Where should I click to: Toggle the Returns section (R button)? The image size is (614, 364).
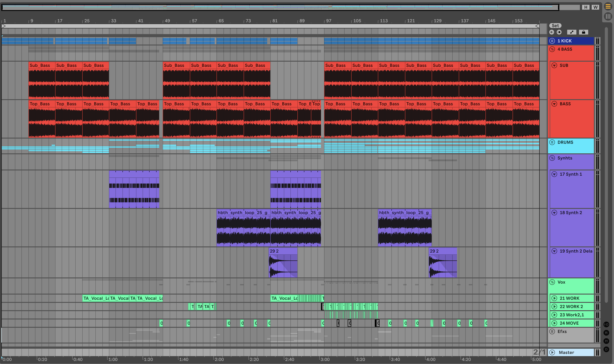tap(606, 333)
